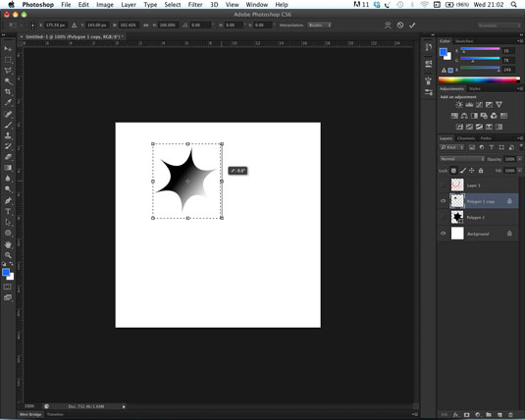The width and height of the screenshot is (525, 420).
Task: Select the Horizontal Type tool
Action: click(8, 211)
